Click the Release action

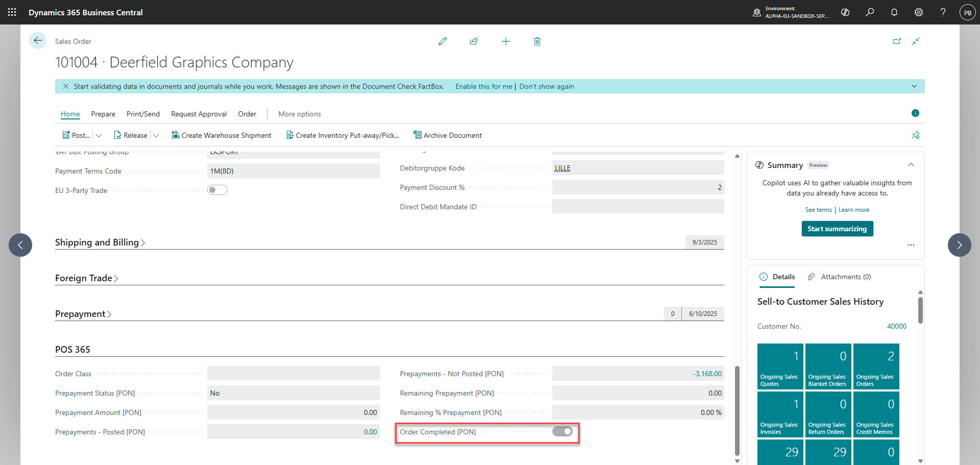(x=131, y=135)
